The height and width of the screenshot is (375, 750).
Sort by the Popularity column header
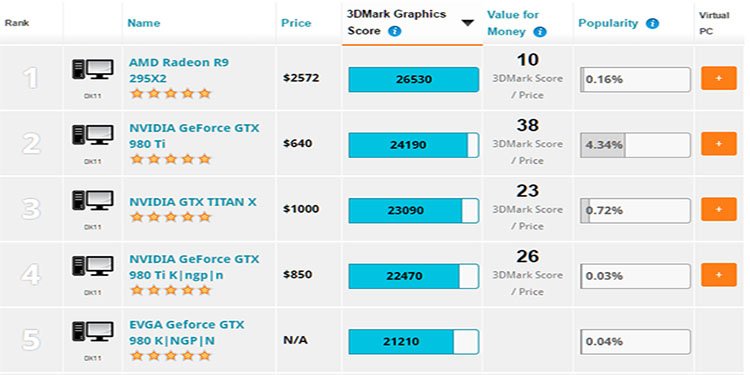pyautogui.click(x=608, y=23)
